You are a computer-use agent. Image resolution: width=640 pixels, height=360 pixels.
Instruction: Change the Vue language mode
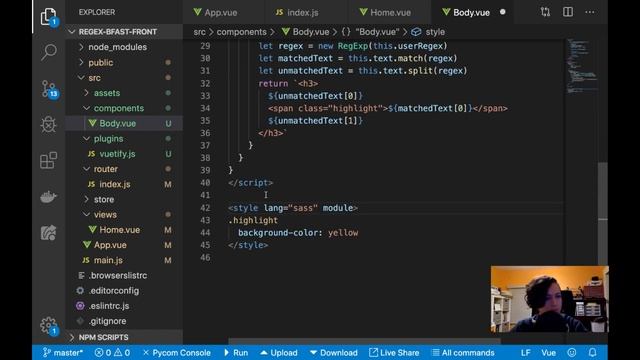pyautogui.click(x=549, y=353)
